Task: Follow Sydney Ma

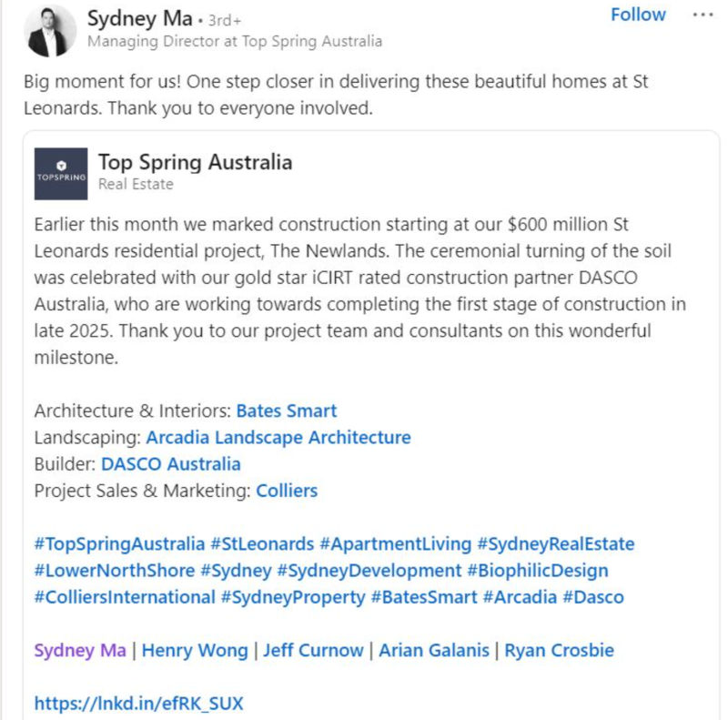Action: coord(638,15)
